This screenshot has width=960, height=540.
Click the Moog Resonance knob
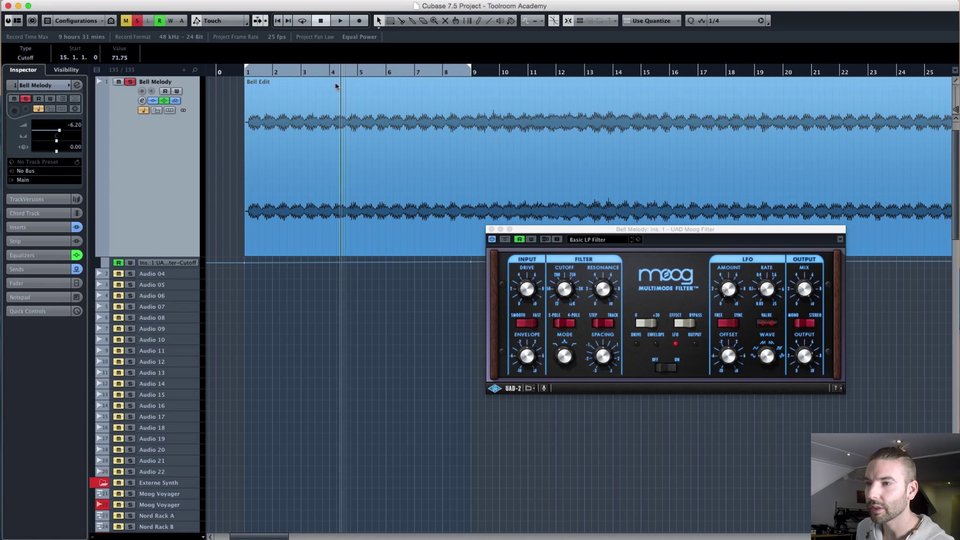point(602,289)
